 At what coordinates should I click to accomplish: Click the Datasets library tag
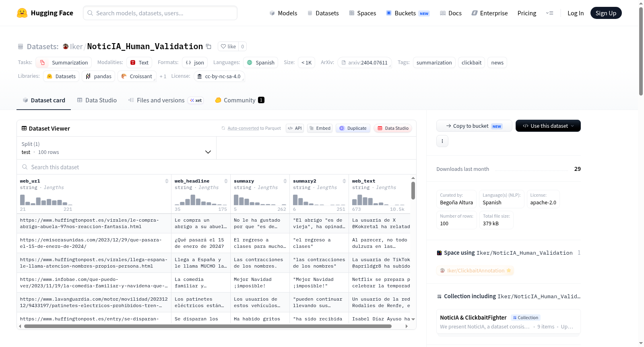click(61, 76)
